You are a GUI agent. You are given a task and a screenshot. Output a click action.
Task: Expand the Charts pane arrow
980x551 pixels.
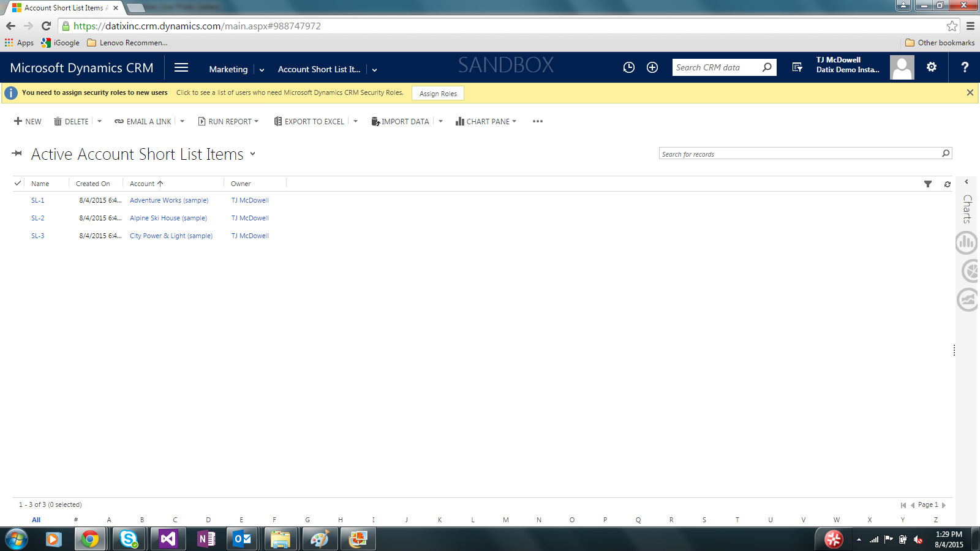pyautogui.click(x=967, y=182)
